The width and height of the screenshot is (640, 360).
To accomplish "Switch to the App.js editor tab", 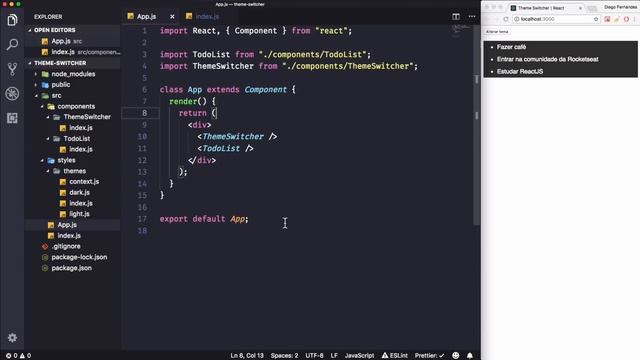I will pos(147,17).
